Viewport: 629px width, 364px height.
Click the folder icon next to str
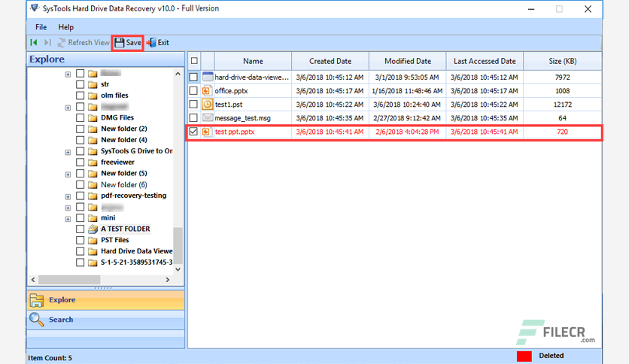point(93,84)
